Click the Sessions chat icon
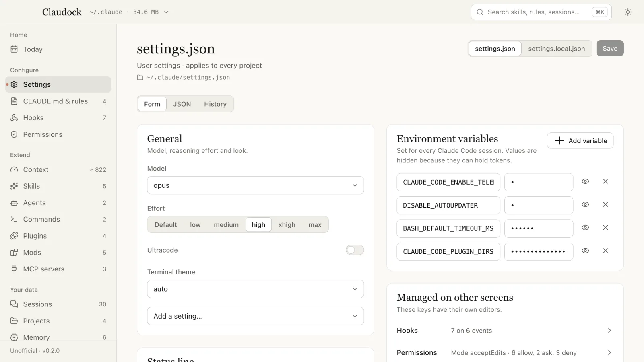Screen dimensions: 644x362 click(x=14, y=304)
